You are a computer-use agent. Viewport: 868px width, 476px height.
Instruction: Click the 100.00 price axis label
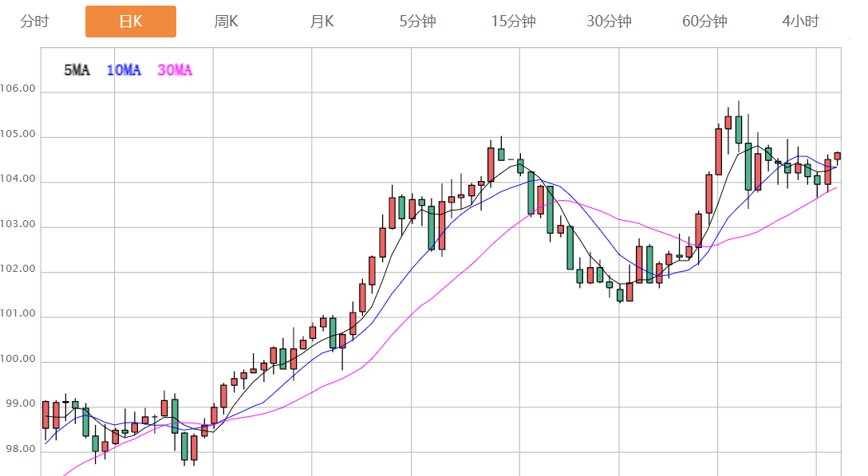[x=18, y=360]
